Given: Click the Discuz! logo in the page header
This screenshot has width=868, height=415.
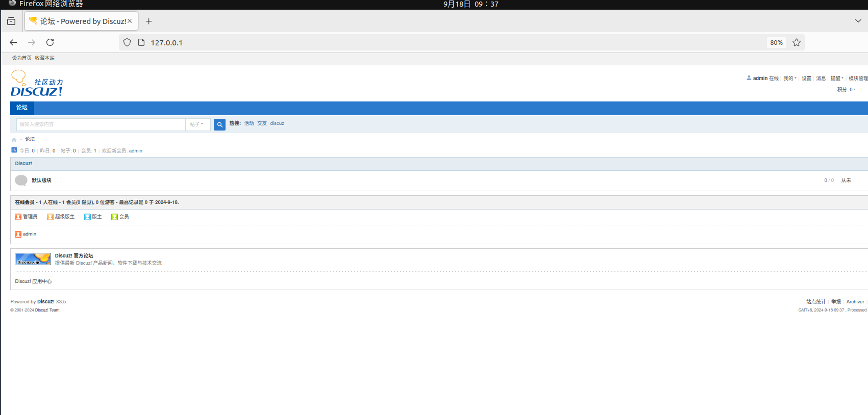Looking at the screenshot, I should pyautogui.click(x=37, y=84).
